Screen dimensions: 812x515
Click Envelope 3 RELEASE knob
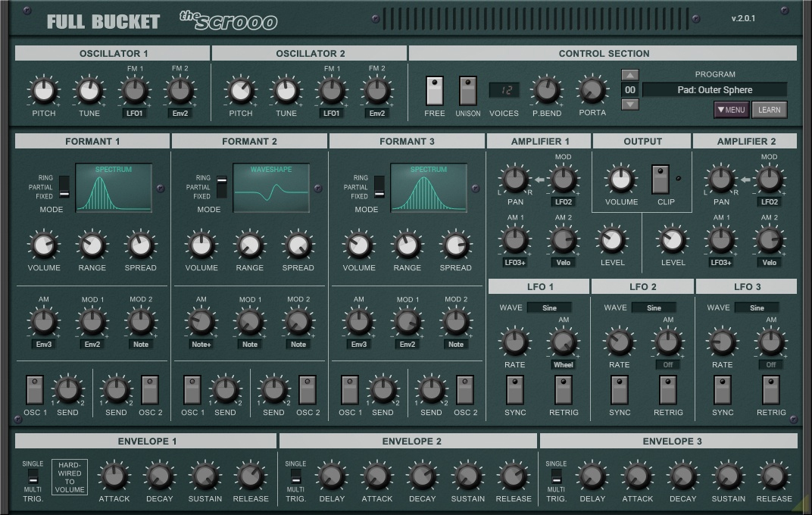tap(773, 476)
